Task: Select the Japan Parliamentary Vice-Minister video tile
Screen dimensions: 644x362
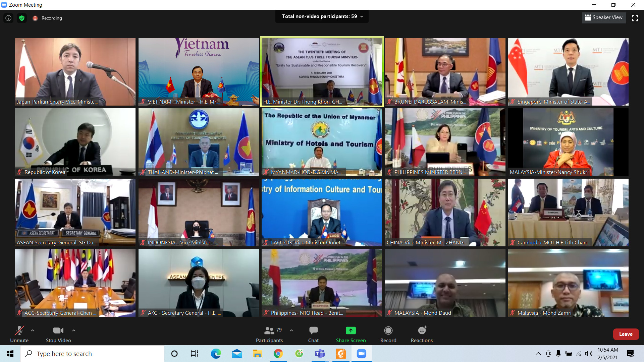Action: 75,72
